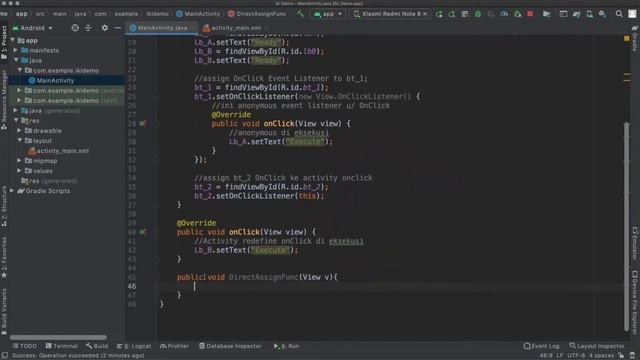Image resolution: width=640 pixels, height=360 pixels.
Task: Click the ikidemo breadcrumb in navigation bar
Action: coord(158,14)
